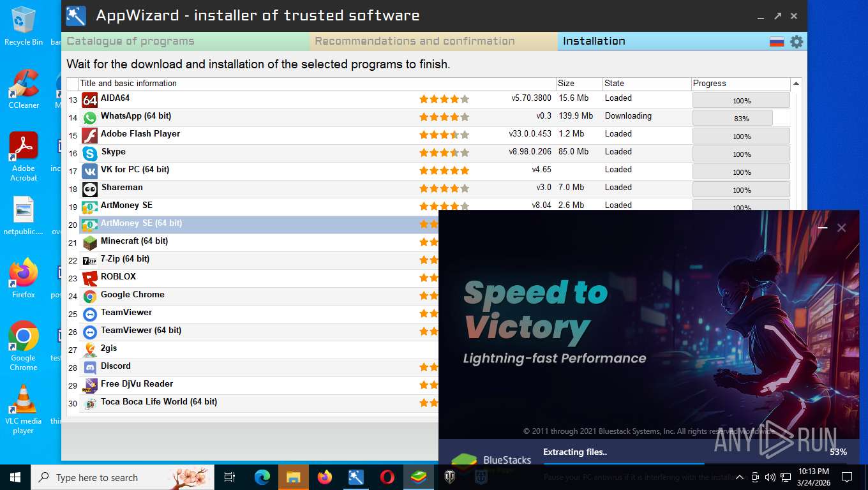Image resolution: width=868 pixels, height=490 pixels.
Task: Click the 139.9 Mb size value
Action: (x=576, y=116)
